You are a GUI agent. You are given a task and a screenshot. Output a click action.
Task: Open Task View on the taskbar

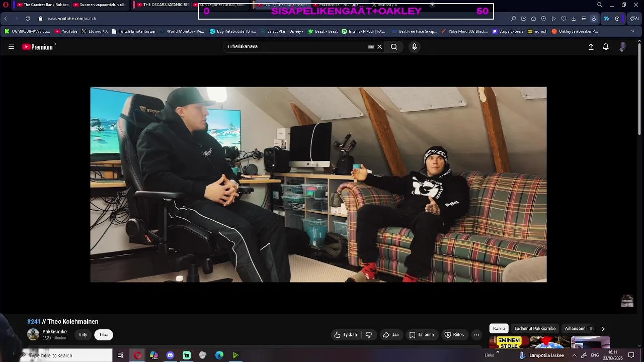coord(120,355)
